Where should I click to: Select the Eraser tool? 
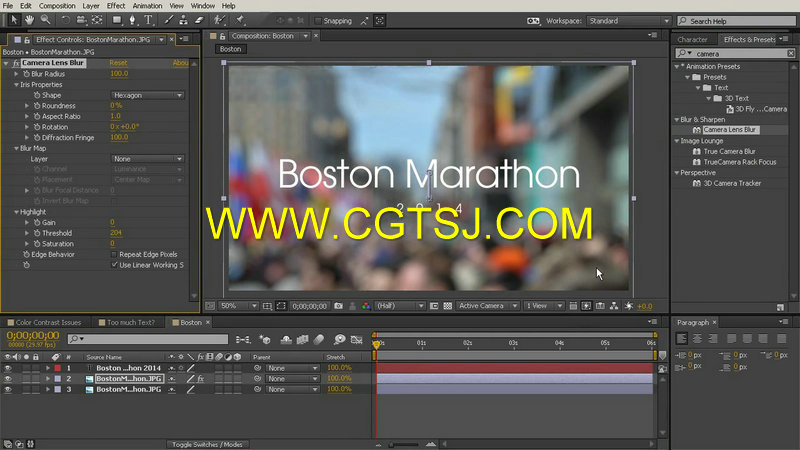coord(199,20)
